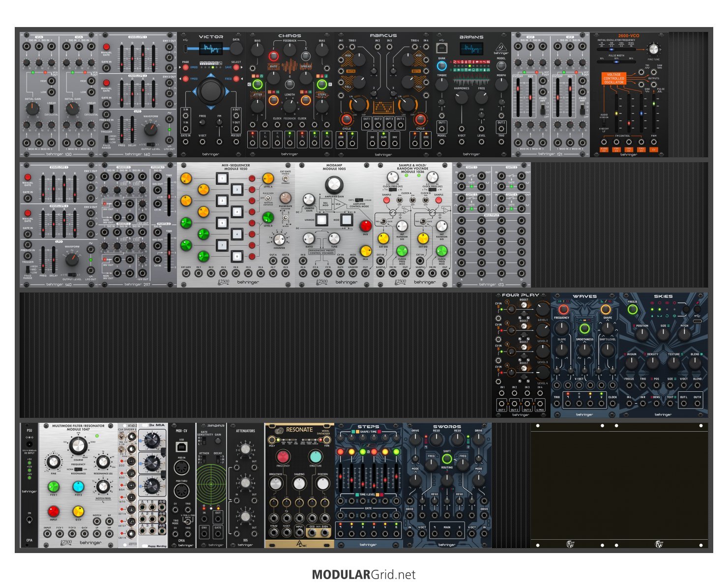Click the USB port icon on MIDI-CV
Viewport: 728px width, 585px height.
(181, 447)
